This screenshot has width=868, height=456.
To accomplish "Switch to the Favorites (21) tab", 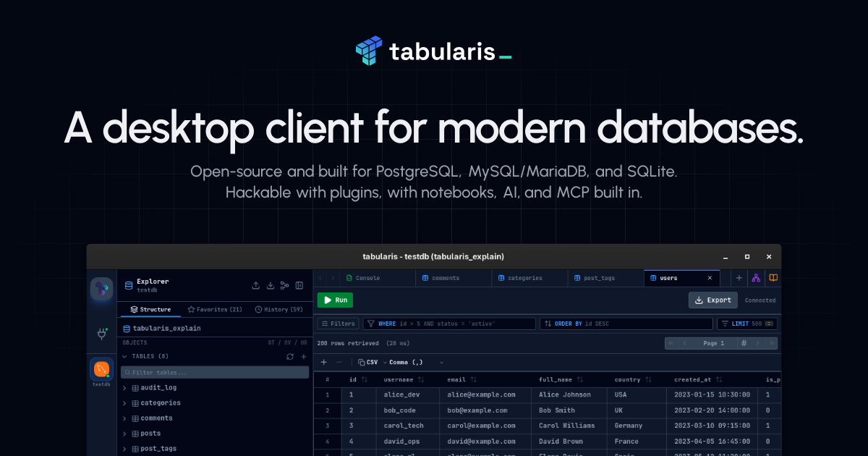I will tap(215, 309).
